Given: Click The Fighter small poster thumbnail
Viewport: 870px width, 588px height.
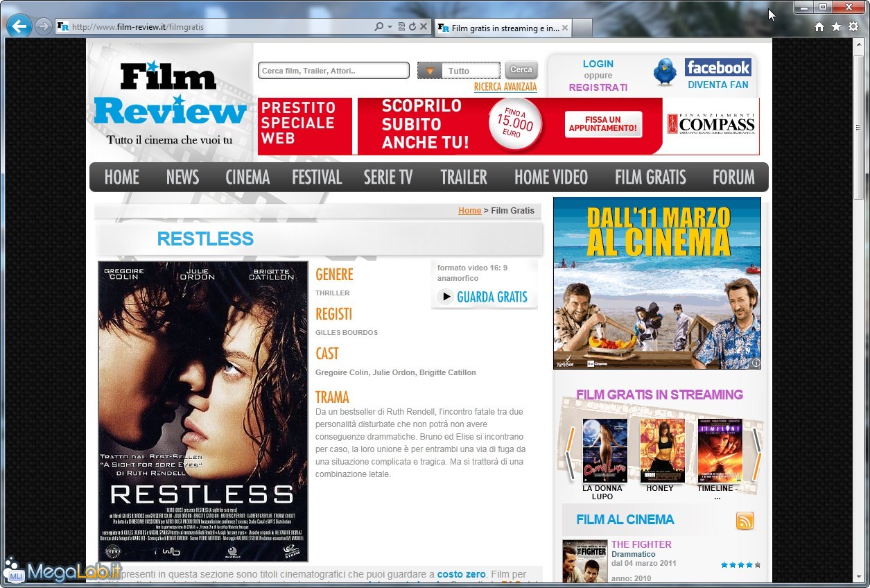Looking at the screenshot, I should pyautogui.click(x=584, y=561).
